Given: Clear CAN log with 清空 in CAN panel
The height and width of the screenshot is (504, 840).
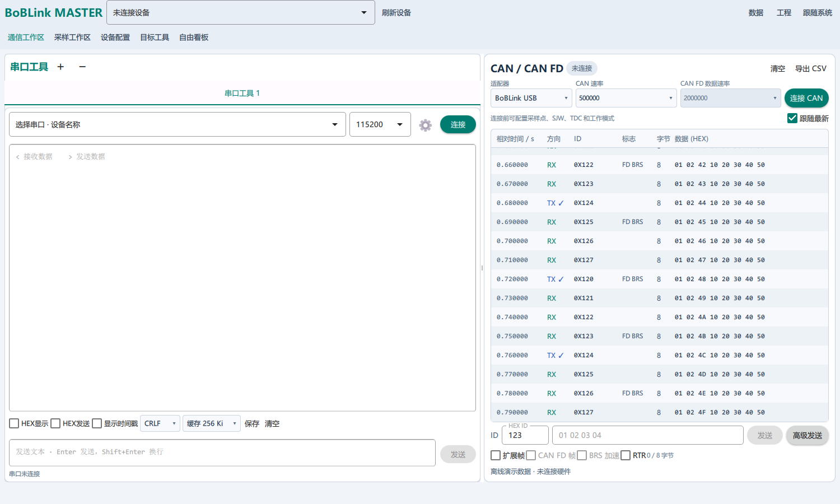Looking at the screenshot, I should pyautogui.click(x=778, y=68).
